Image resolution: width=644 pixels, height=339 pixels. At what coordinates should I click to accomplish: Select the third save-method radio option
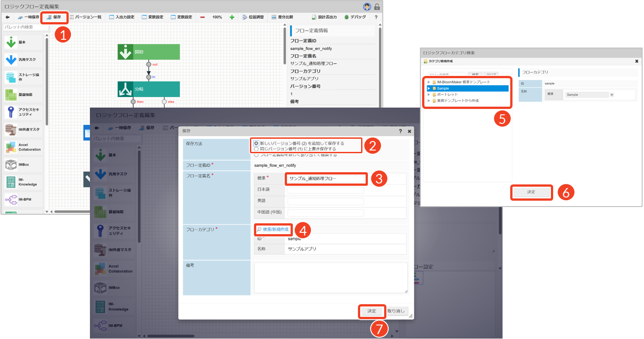pyautogui.click(x=256, y=155)
